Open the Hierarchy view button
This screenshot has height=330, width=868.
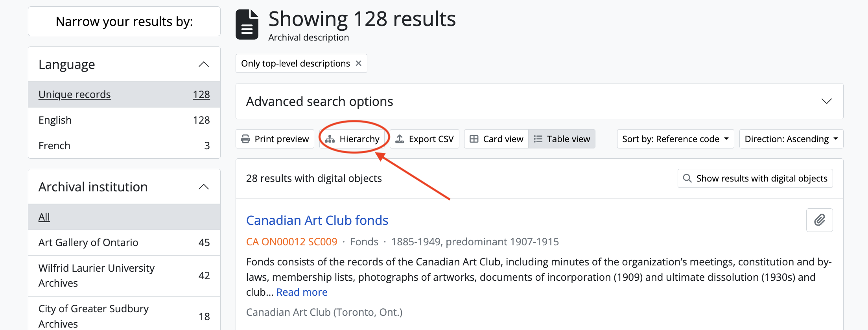(x=352, y=139)
